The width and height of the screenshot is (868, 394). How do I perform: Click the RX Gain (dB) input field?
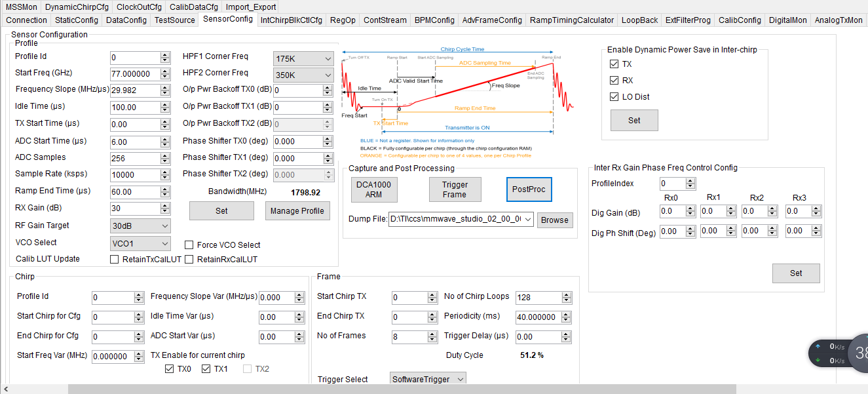[136, 208]
